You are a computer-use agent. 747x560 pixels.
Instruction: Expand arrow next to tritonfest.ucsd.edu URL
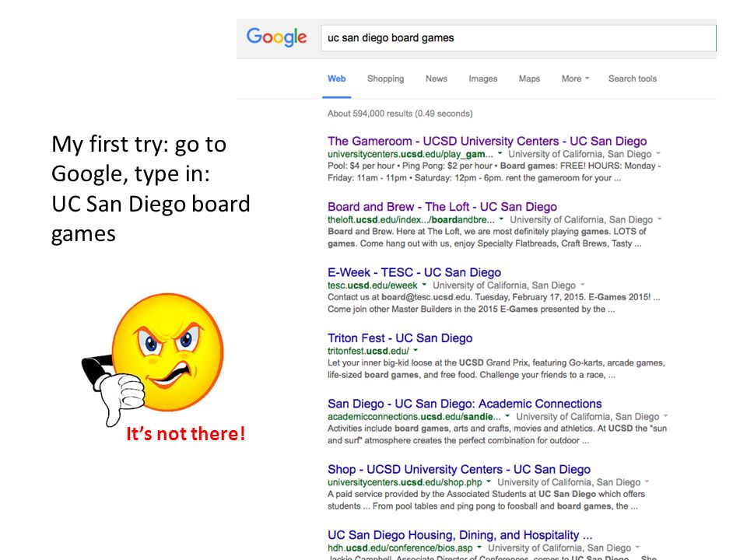tap(416, 350)
